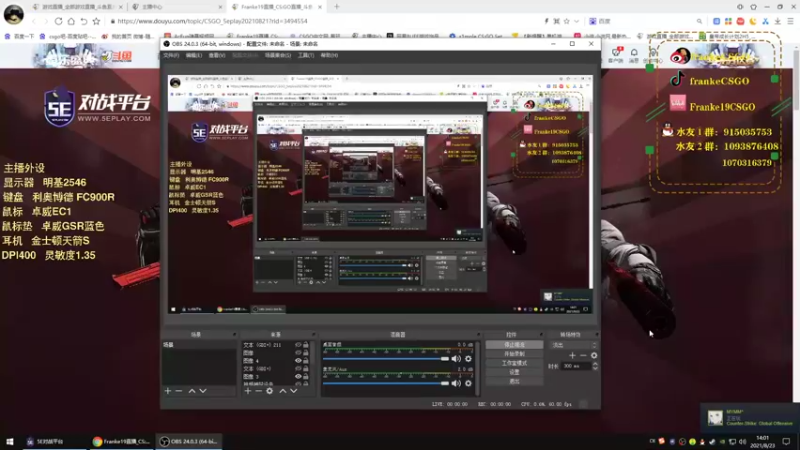Click the stop streaming button
Image resolution: width=800 pixels, height=450 pixels.
514,345
